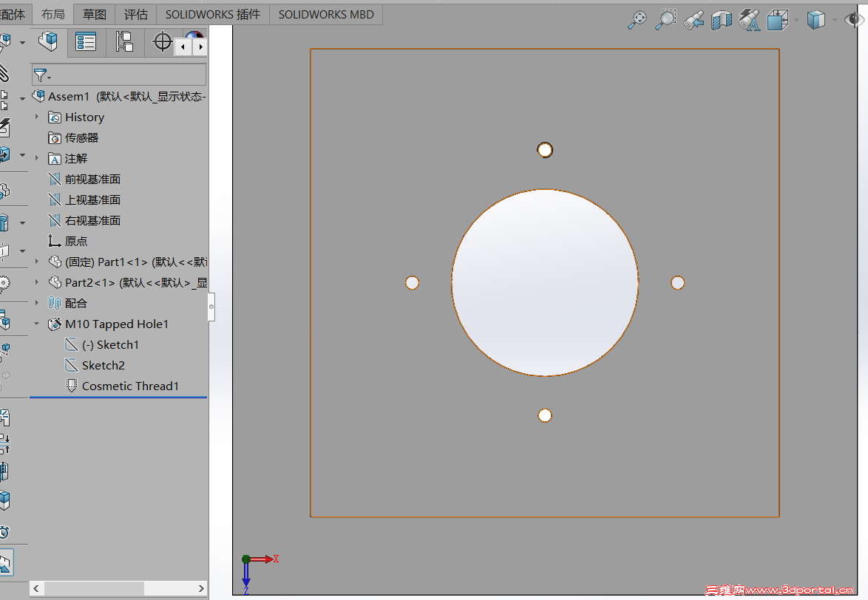Select the bottom small hole on plate
868x600 pixels.
tap(545, 415)
